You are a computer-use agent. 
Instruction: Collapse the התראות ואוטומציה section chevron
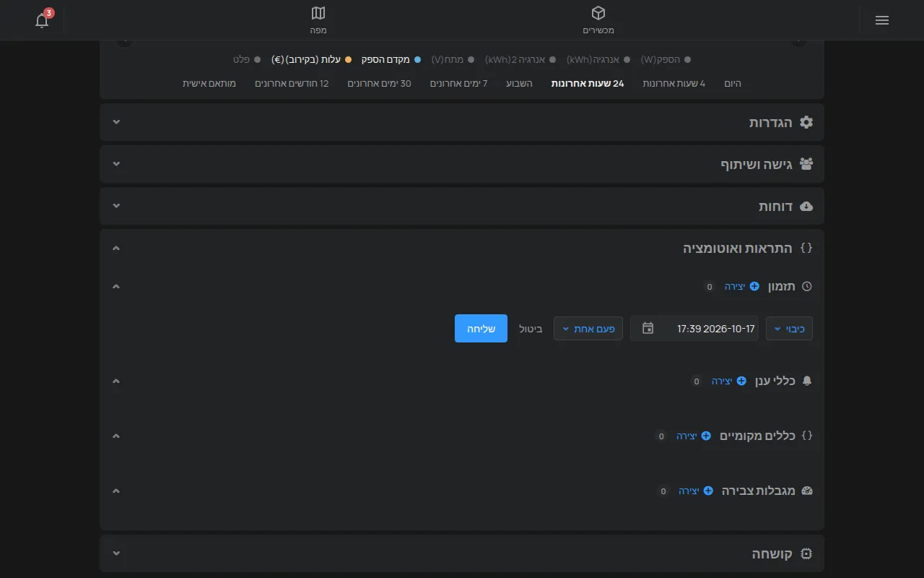tap(116, 248)
